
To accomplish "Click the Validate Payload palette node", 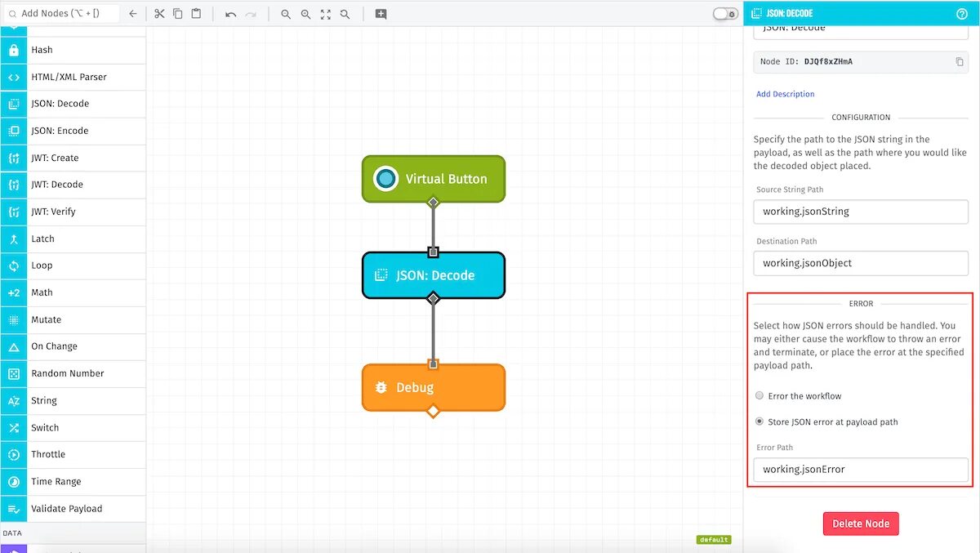I will click(x=73, y=508).
